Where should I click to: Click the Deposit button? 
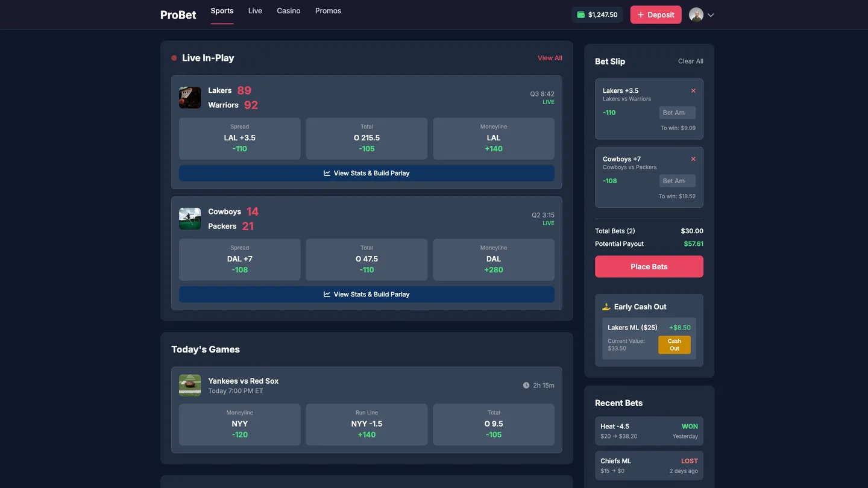tap(656, 15)
